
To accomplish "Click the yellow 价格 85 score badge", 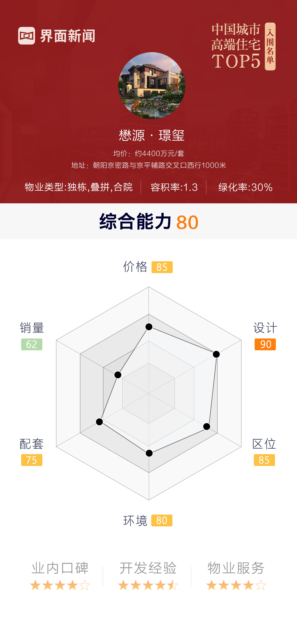I will [162, 267].
